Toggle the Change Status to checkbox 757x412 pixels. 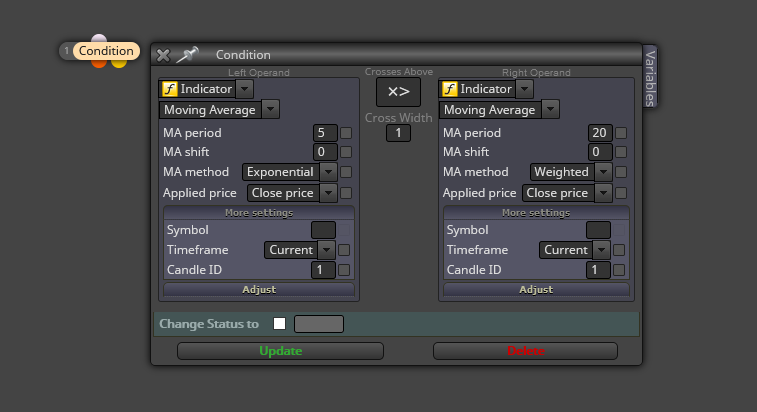pos(280,324)
